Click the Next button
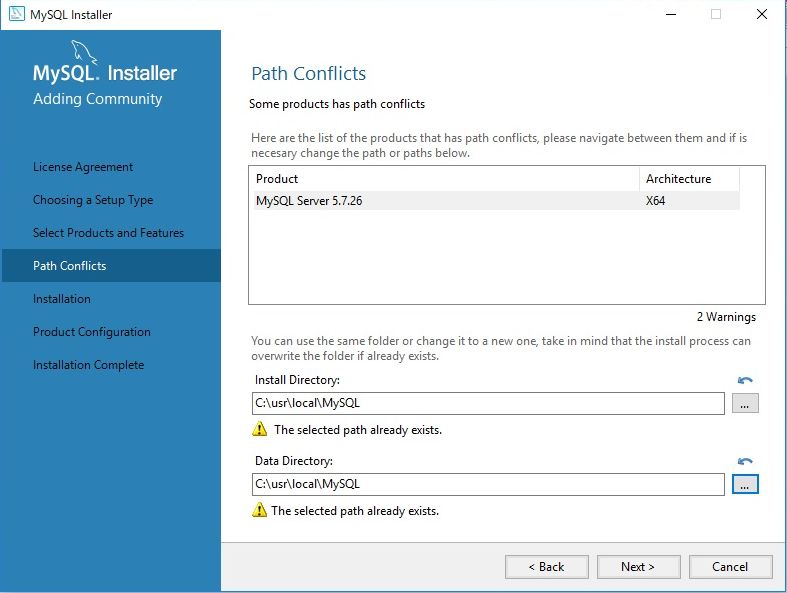Screen dimensions: 787x593 tap(638, 567)
